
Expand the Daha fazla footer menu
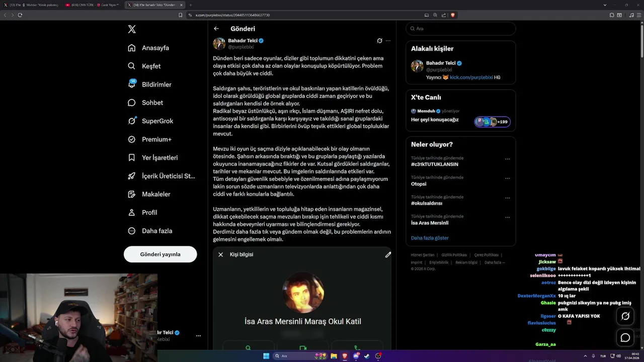pos(495,262)
